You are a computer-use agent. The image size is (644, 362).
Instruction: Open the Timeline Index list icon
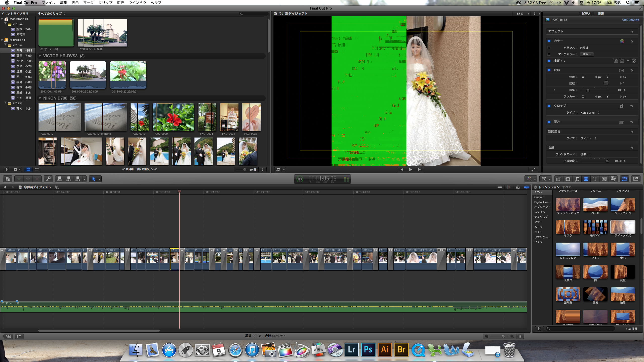point(19,336)
